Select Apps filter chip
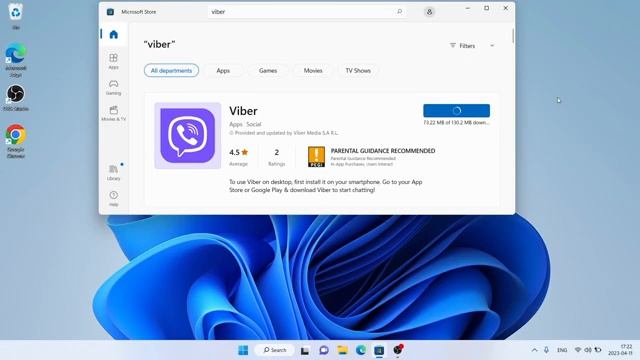The image size is (640, 360). point(223,71)
